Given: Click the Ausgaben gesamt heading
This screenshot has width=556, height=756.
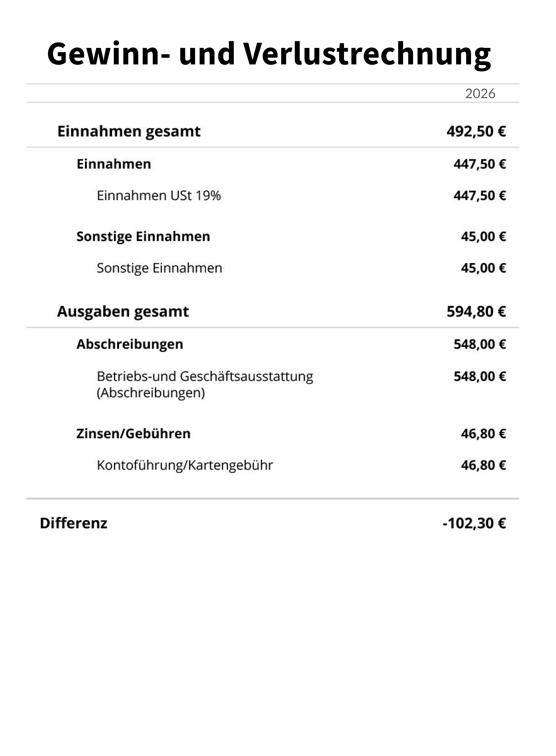Looking at the screenshot, I should coord(123,311).
